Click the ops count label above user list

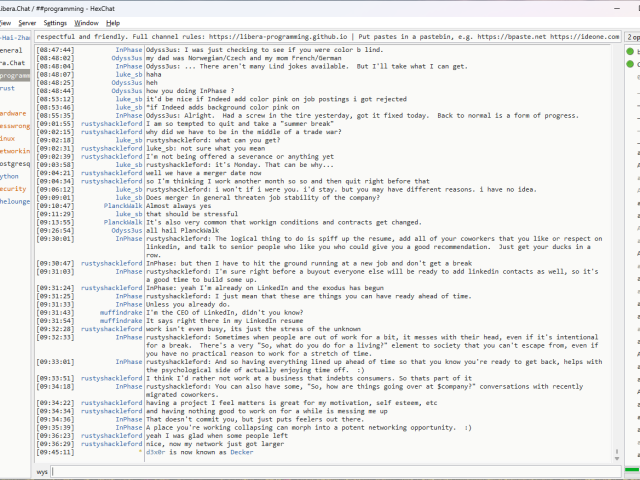(632, 35)
